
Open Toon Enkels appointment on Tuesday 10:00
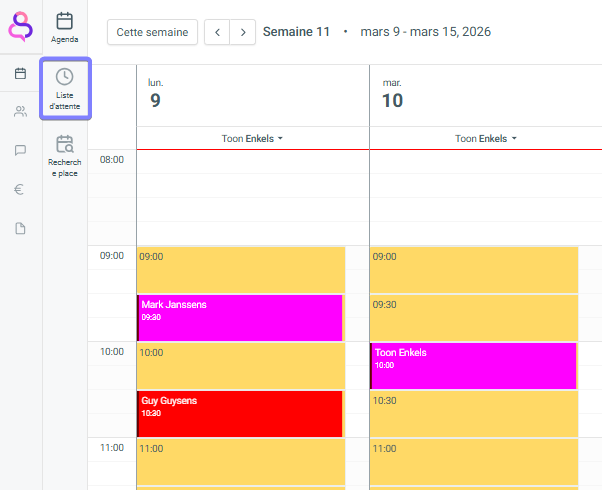(x=473, y=365)
